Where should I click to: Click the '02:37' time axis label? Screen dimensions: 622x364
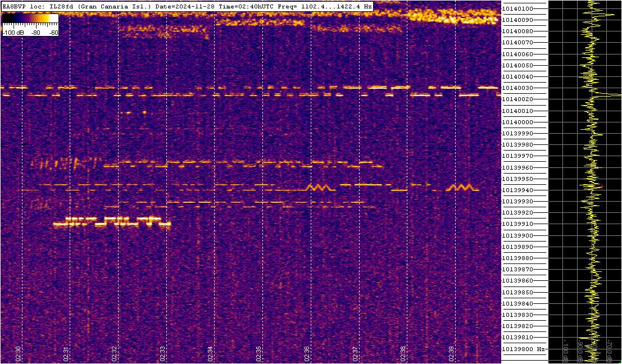pyautogui.click(x=355, y=353)
